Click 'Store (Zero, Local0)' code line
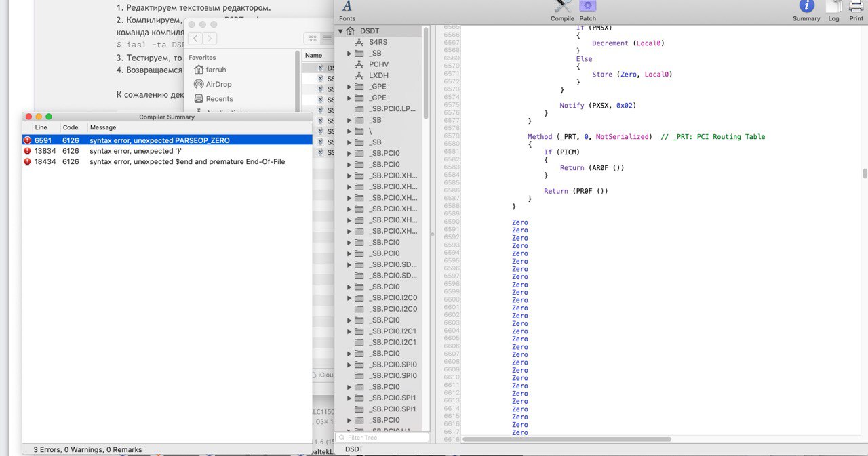The width and height of the screenshot is (868, 456). coord(632,74)
